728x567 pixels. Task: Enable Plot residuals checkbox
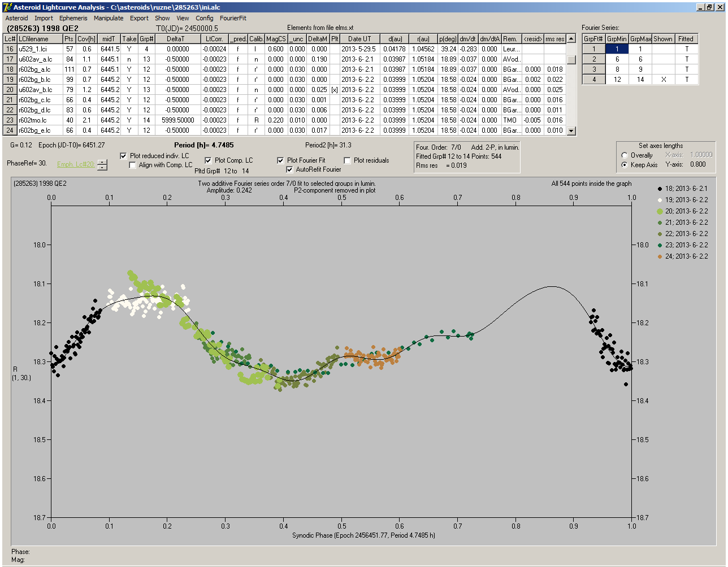tap(348, 160)
